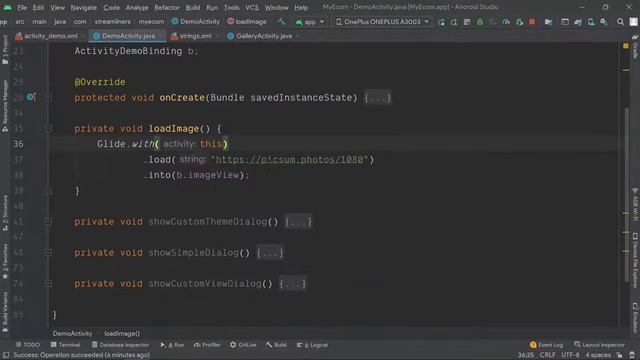The height and width of the screenshot is (360, 640).
Task: Open the Database Inspector tool window
Action: 120,345
